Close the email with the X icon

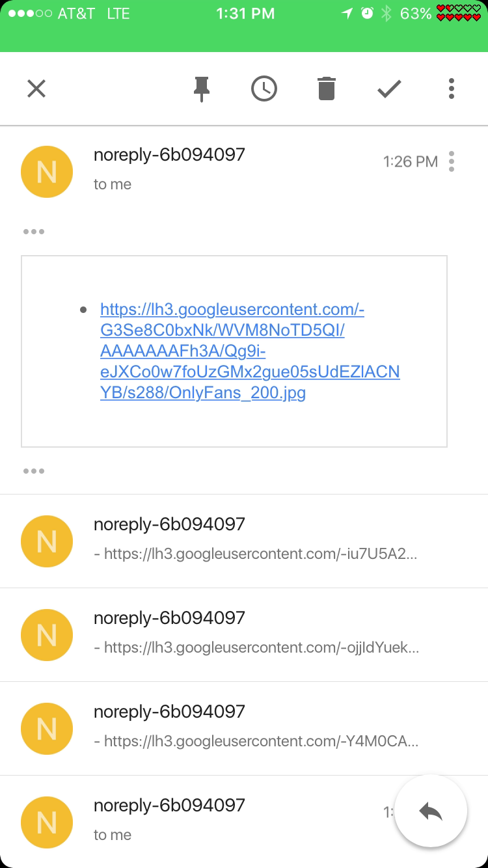pyautogui.click(x=36, y=88)
